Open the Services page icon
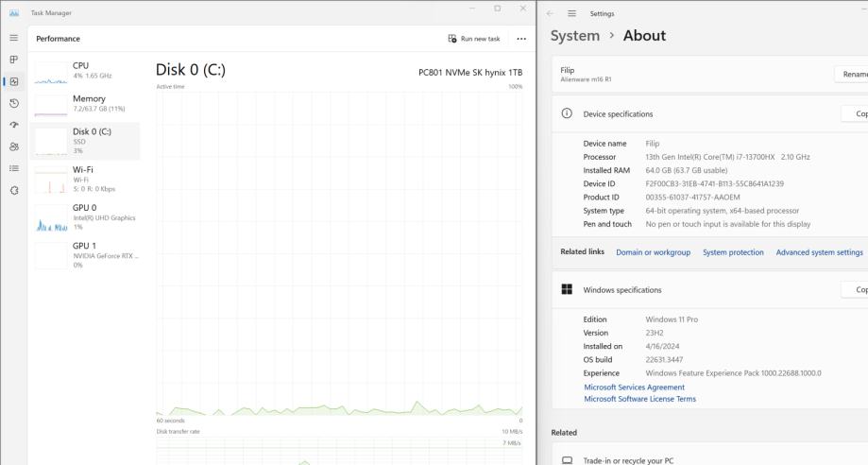 (x=13, y=190)
